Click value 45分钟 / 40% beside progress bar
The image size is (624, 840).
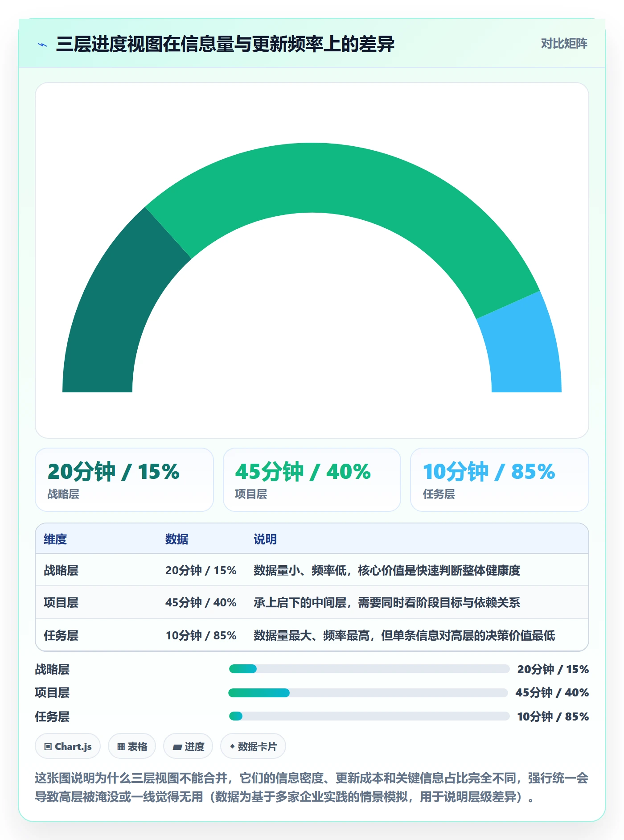point(552,692)
